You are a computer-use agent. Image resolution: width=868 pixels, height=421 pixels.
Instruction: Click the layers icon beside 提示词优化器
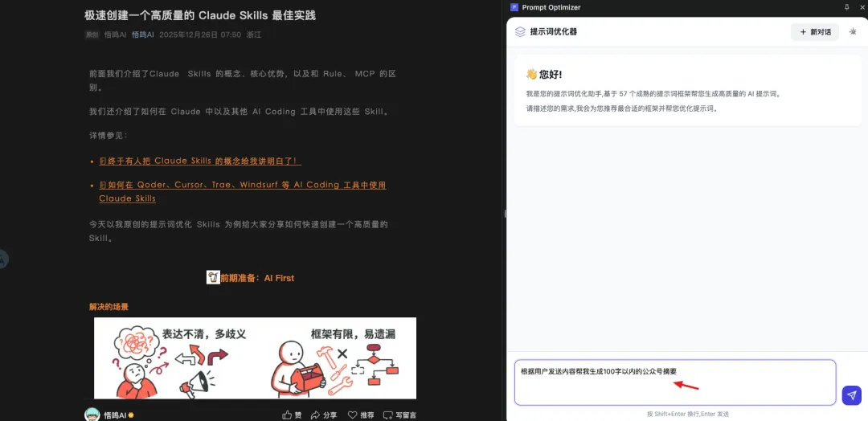point(520,32)
